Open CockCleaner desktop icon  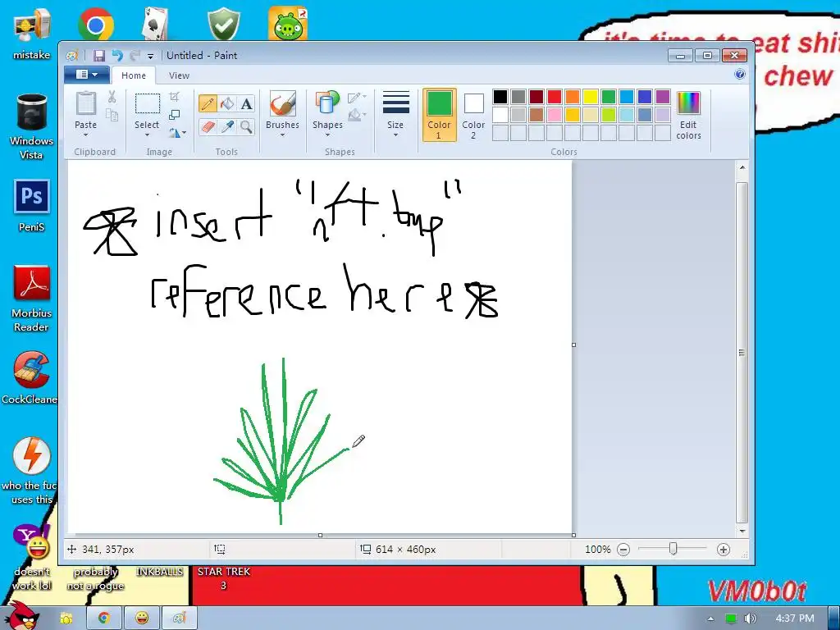pyautogui.click(x=32, y=370)
